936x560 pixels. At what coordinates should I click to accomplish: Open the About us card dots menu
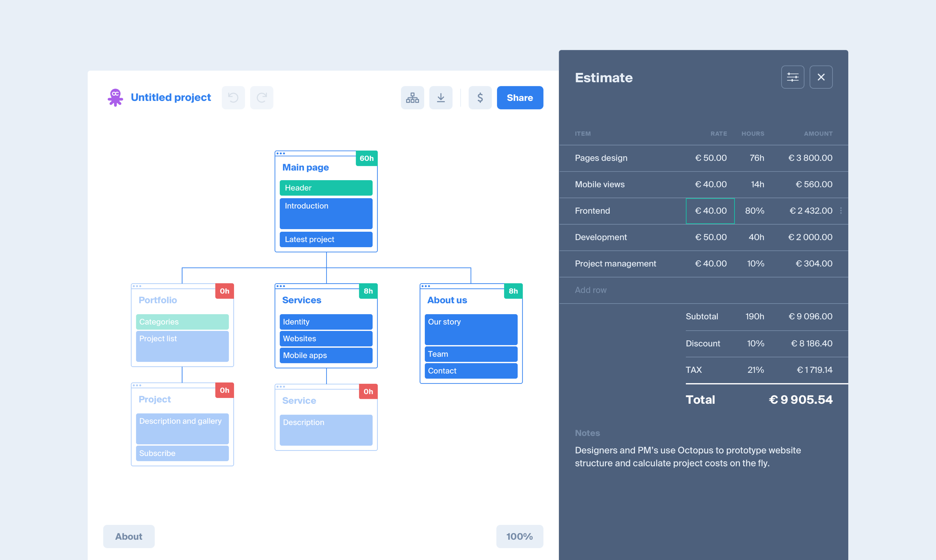click(425, 286)
